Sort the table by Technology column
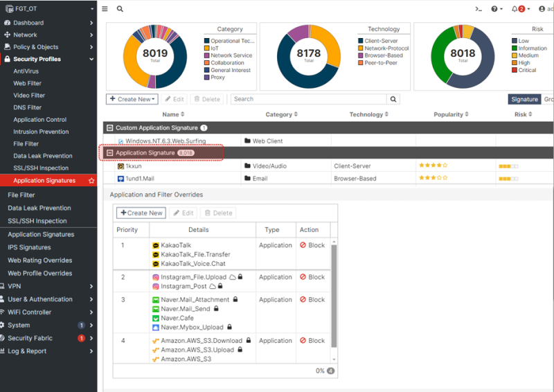554x392 pixels. (369, 114)
